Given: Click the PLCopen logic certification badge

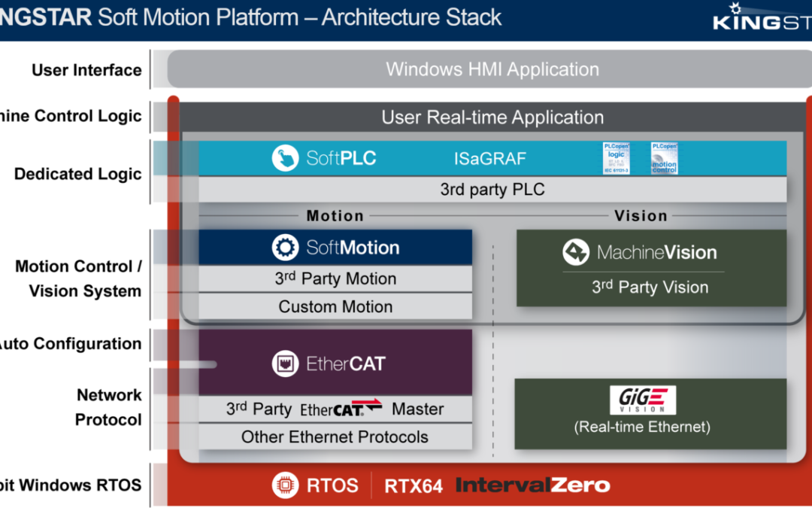Looking at the screenshot, I should [617, 158].
